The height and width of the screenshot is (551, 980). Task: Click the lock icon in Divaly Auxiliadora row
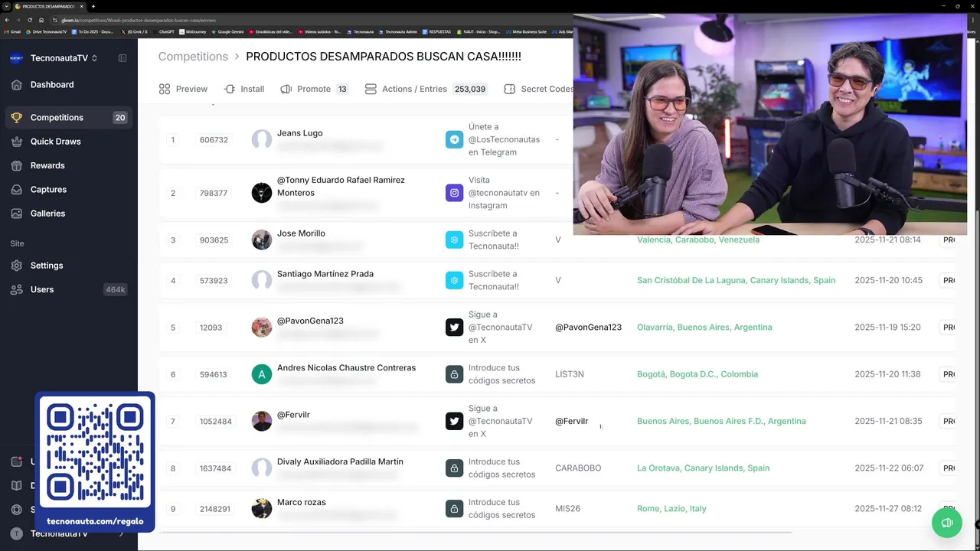point(455,468)
